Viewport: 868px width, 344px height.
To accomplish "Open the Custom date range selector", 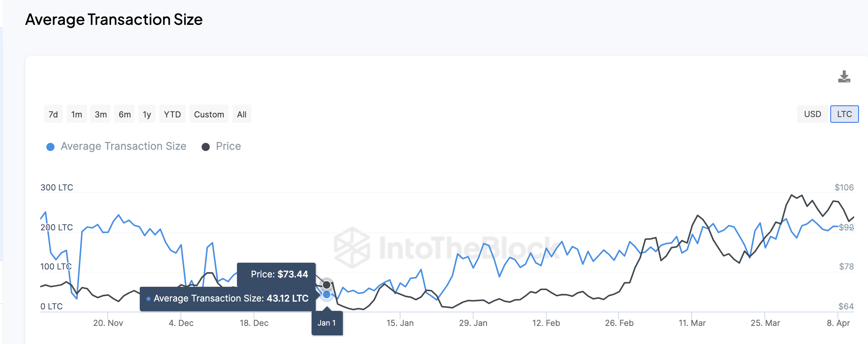I will point(208,114).
